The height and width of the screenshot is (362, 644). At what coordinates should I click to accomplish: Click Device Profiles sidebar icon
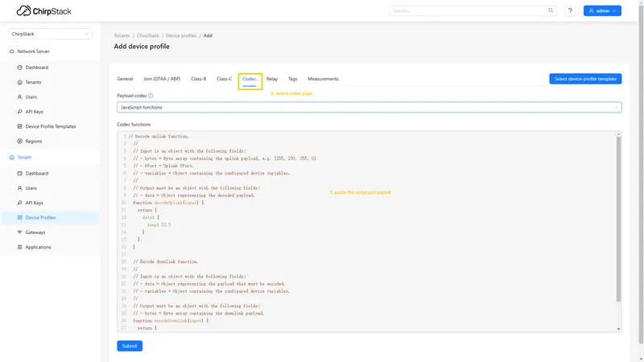[x=19, y=217]
